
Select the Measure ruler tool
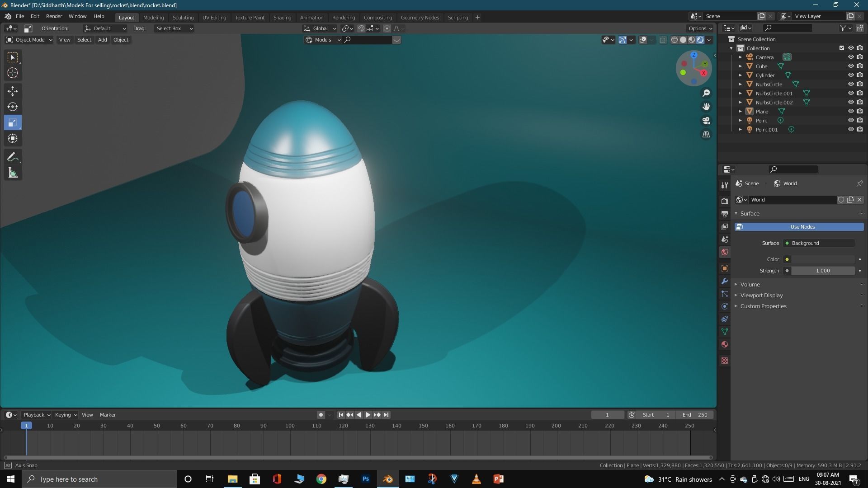tap(13, 173)
